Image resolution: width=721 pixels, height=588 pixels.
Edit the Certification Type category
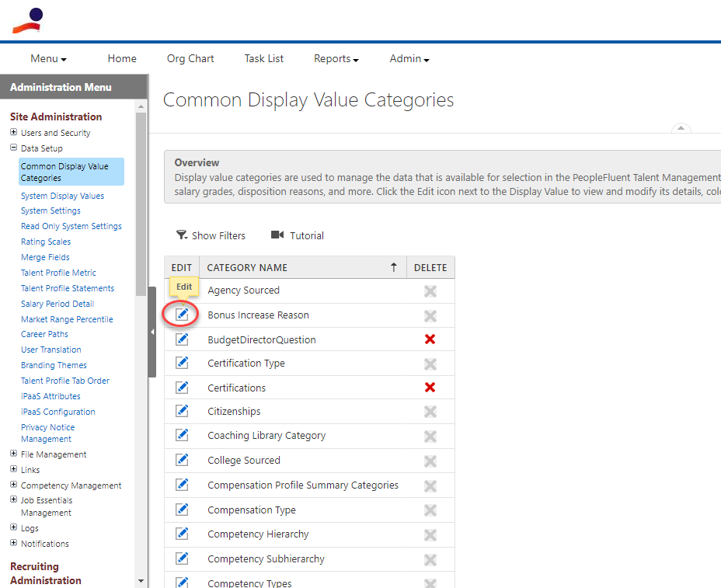182,363
